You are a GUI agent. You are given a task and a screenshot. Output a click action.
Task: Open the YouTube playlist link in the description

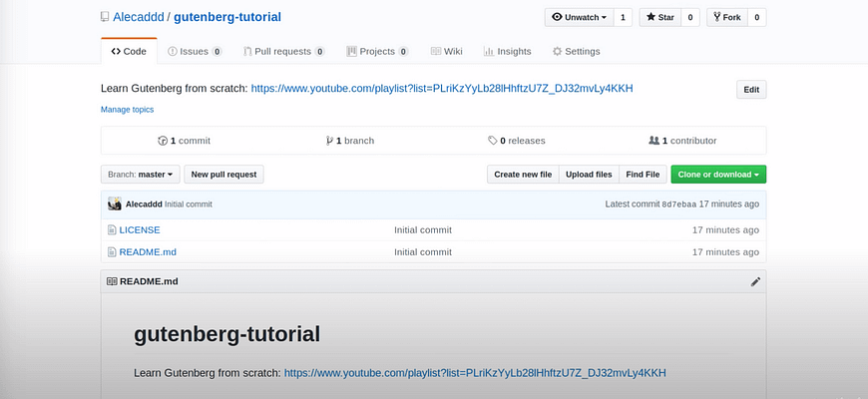click(x=442, y=89)
